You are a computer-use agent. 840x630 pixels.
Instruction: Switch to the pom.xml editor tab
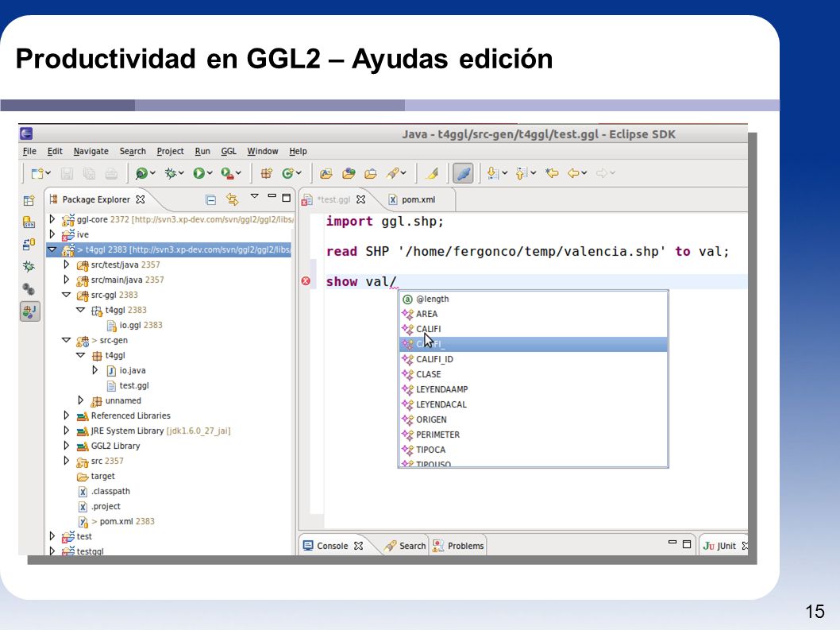tap(411, 199)
